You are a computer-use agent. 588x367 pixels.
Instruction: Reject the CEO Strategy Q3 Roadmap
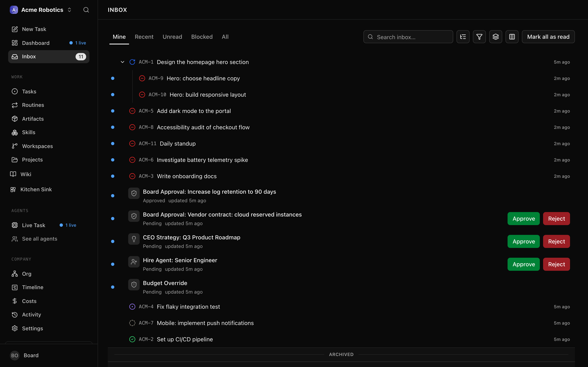(556, 241)
